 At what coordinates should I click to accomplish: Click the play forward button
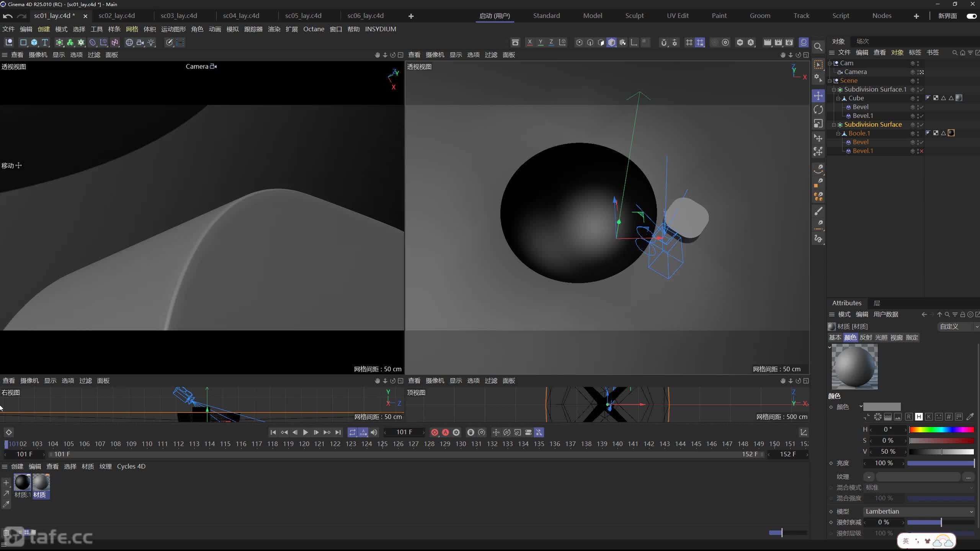(x=305, y=432)
